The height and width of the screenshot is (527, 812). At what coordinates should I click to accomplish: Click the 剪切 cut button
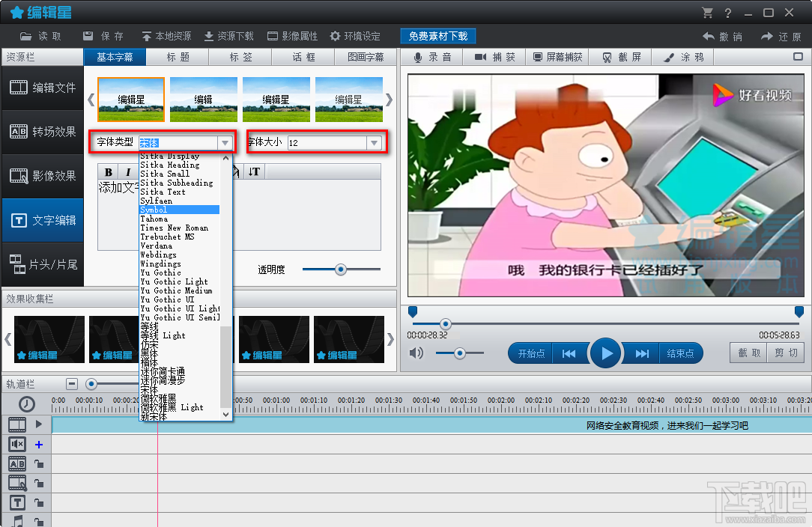[786, 353]
